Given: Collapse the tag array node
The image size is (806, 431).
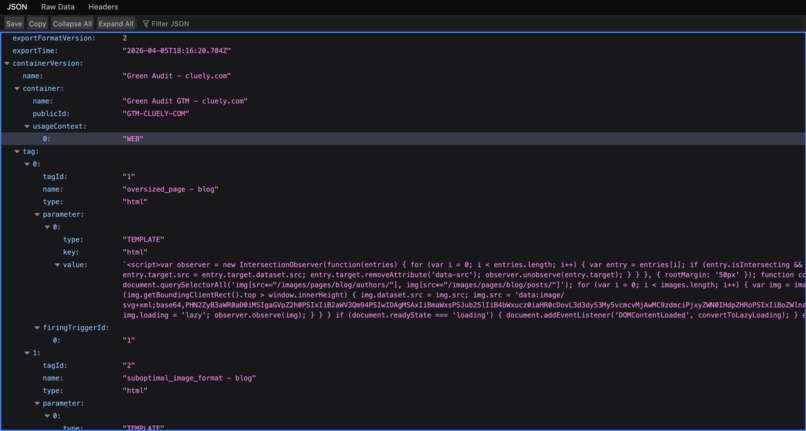Looking at the screenshot, I should point(17,151).
